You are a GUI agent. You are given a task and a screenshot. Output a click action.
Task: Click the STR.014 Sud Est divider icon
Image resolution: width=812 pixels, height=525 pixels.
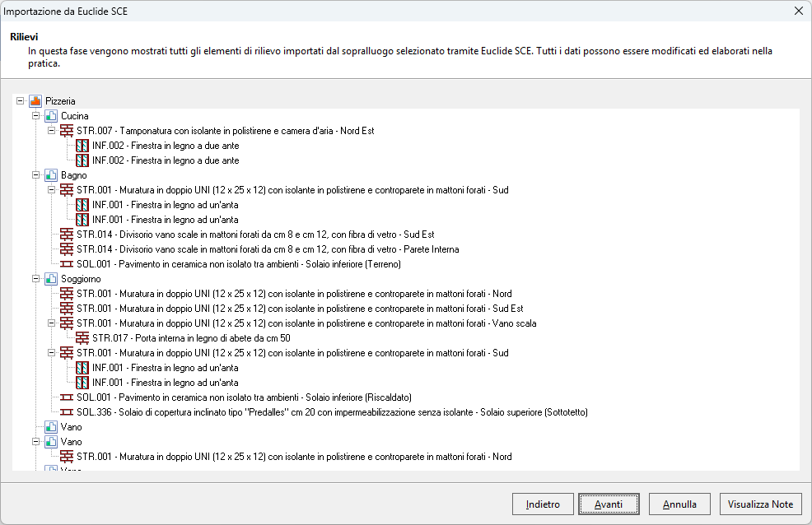[67, 235]
